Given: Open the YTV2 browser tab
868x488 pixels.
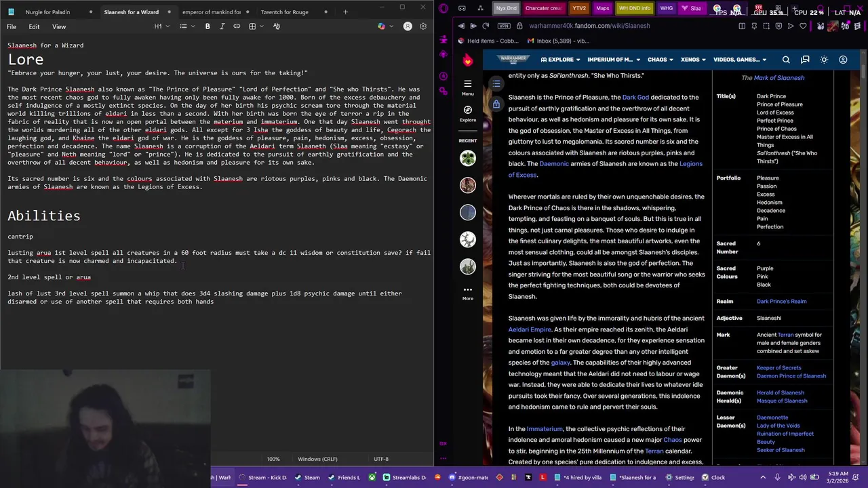Looking at the screenshot, I should pos(579,8).
